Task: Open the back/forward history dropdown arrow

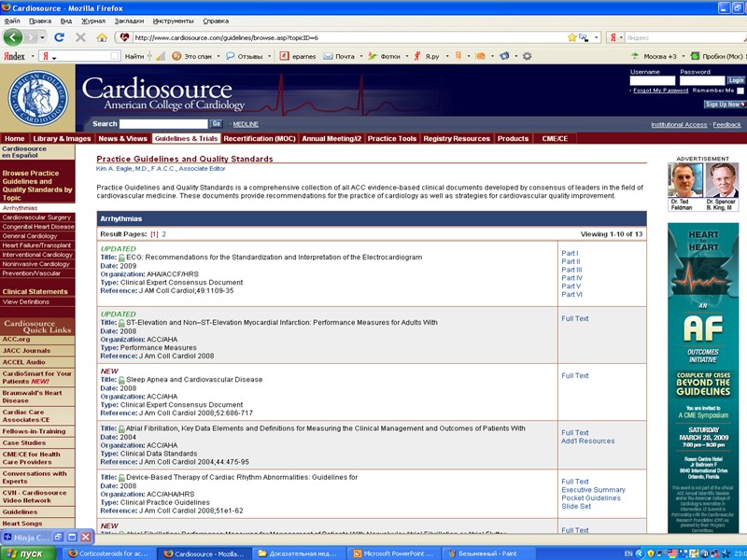Action: coord(42,37)
